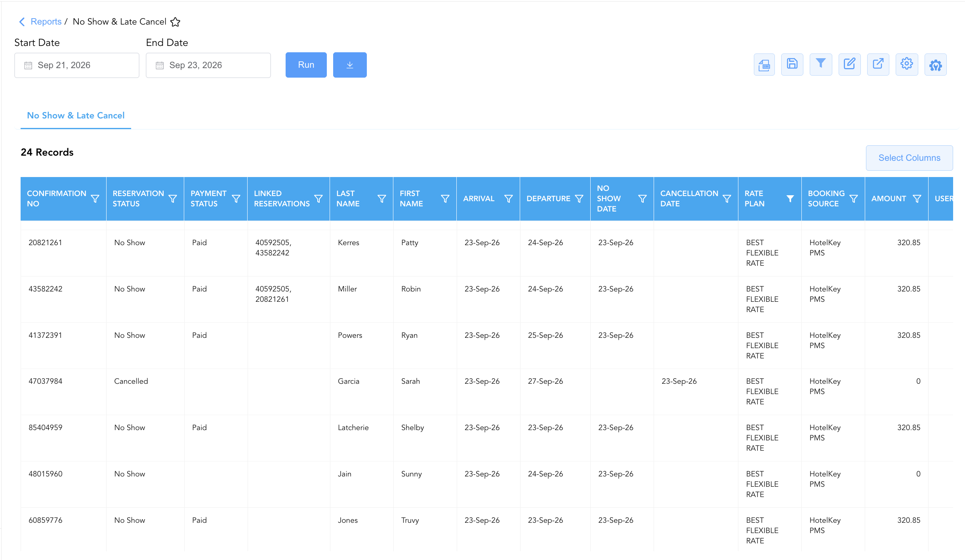
Task: Open filter for Cancellation Date column
Action: [x=727, y=198]
